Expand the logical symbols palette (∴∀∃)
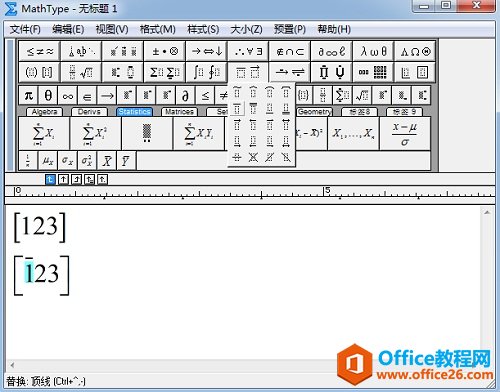Screen dimensions: 500x392 [248, 51]
